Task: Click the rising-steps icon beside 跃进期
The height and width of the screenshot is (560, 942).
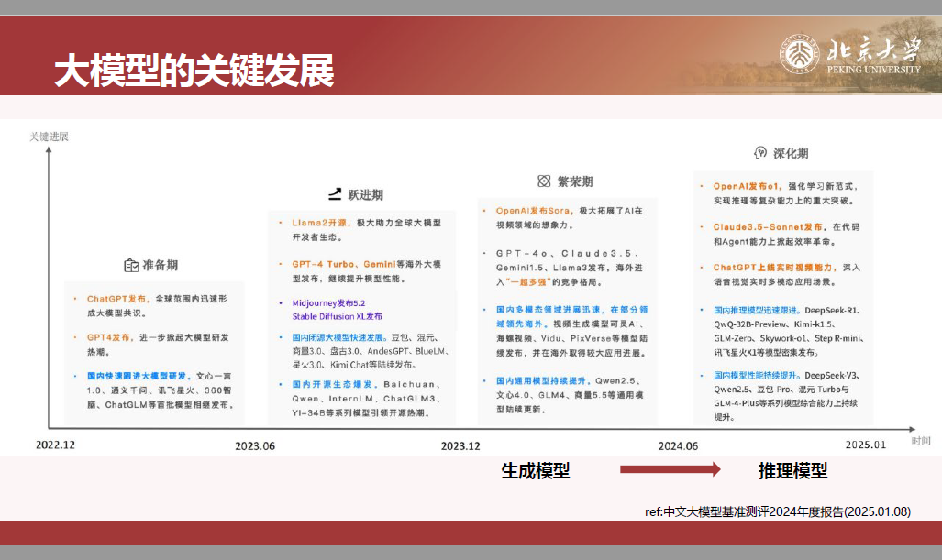Action: point(335,194)
